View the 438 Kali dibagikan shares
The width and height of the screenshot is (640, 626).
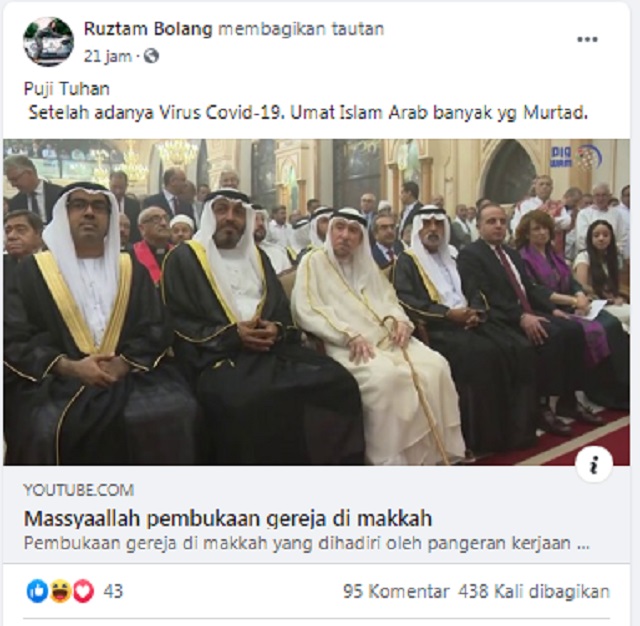(x=534, y=591)
